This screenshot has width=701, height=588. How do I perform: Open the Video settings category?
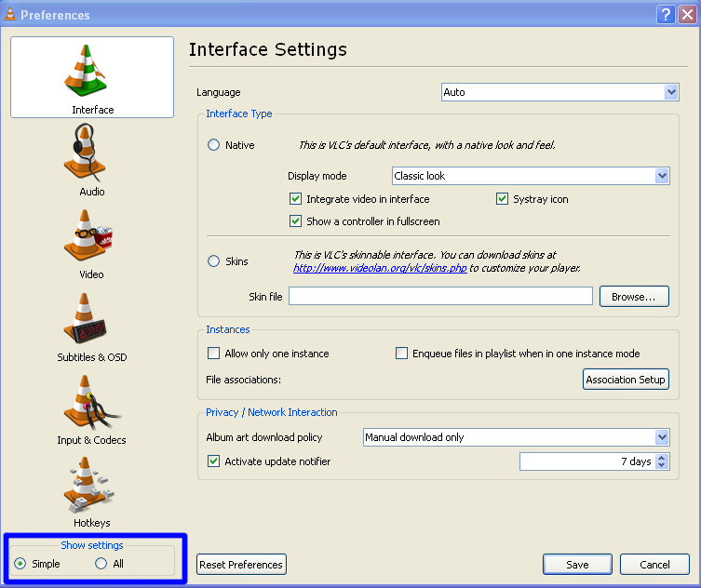91,244
